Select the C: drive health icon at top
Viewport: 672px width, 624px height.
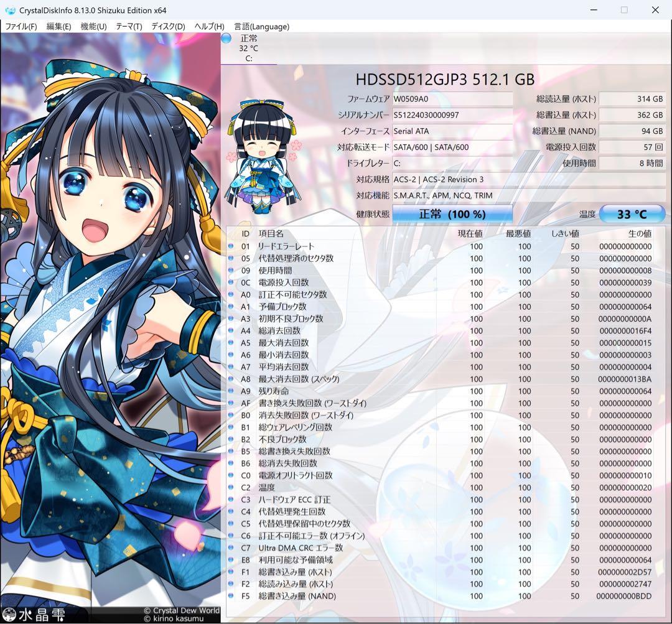226,38
